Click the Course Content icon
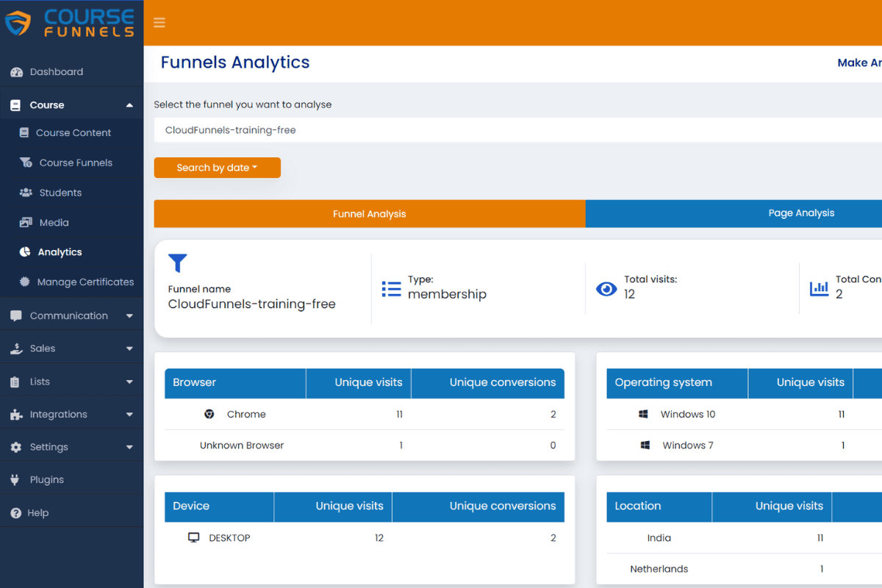The height and width of the screenshot is (588, 882). 24,133
